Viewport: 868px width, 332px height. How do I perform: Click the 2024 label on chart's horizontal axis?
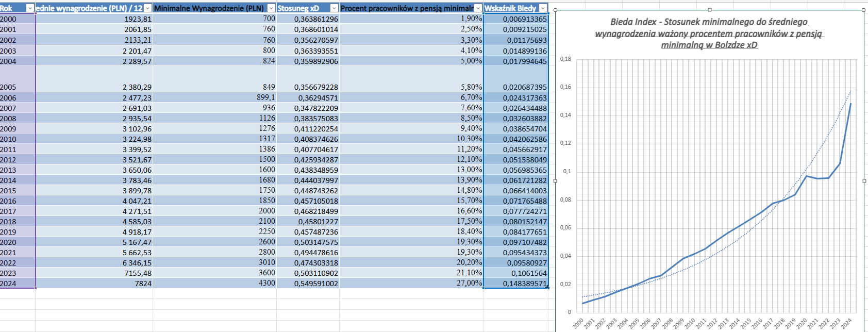pyautogui.click(x=846, y=323)
